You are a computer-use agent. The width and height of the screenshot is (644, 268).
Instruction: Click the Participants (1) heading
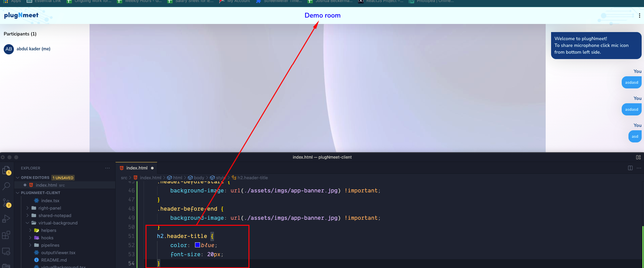pos(20,34)
